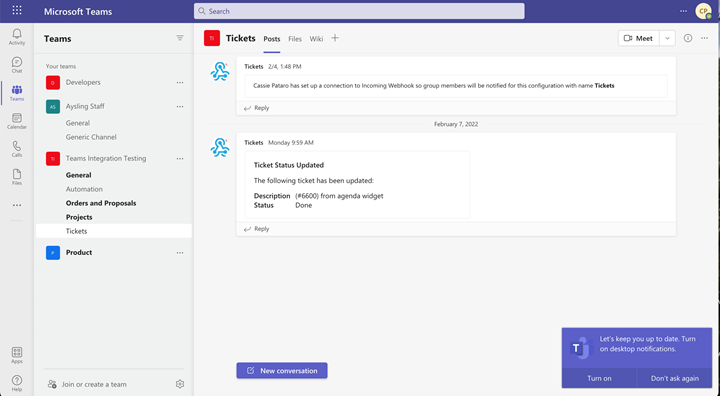This screenshot has height=396, width=720.
Task: Open the Apps icon in sidebar
Action: pos(17,352)
